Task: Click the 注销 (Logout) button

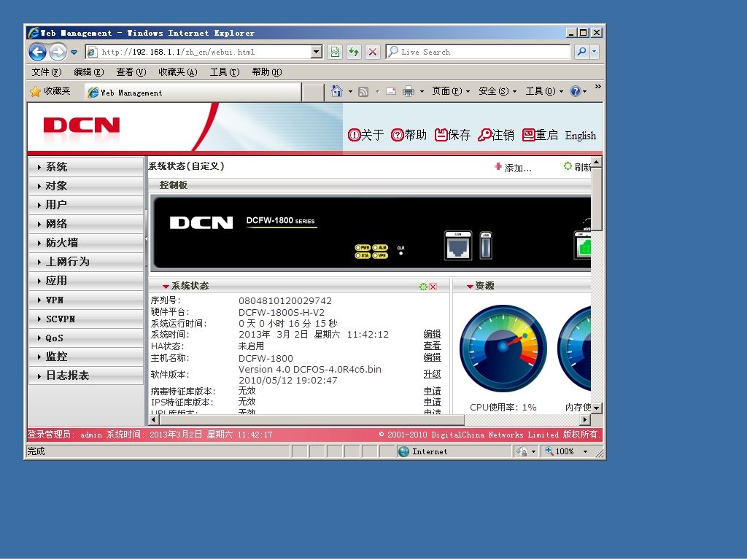Action: 496,135
